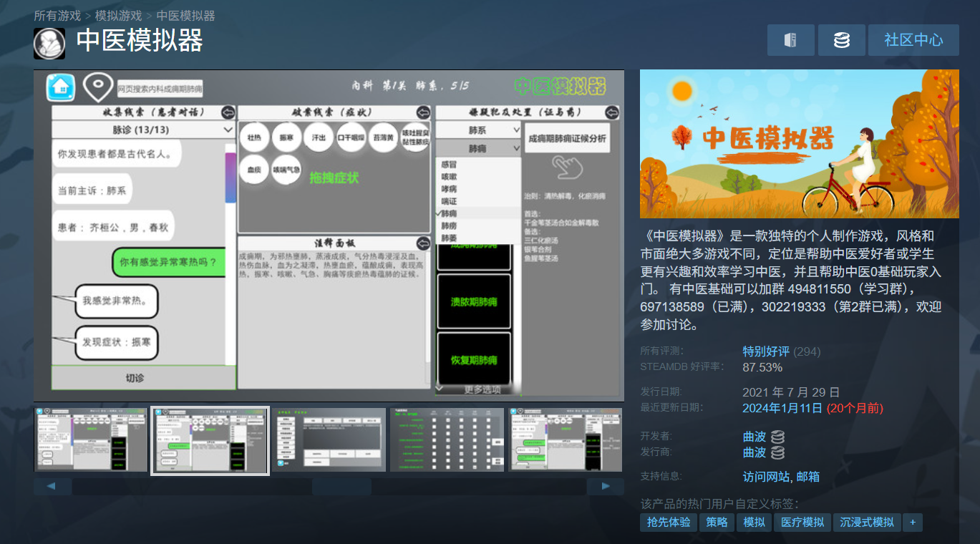Select the 振寒 symptom bubble
The height and width of the screenshot is (544, 980).
(286, 137)
